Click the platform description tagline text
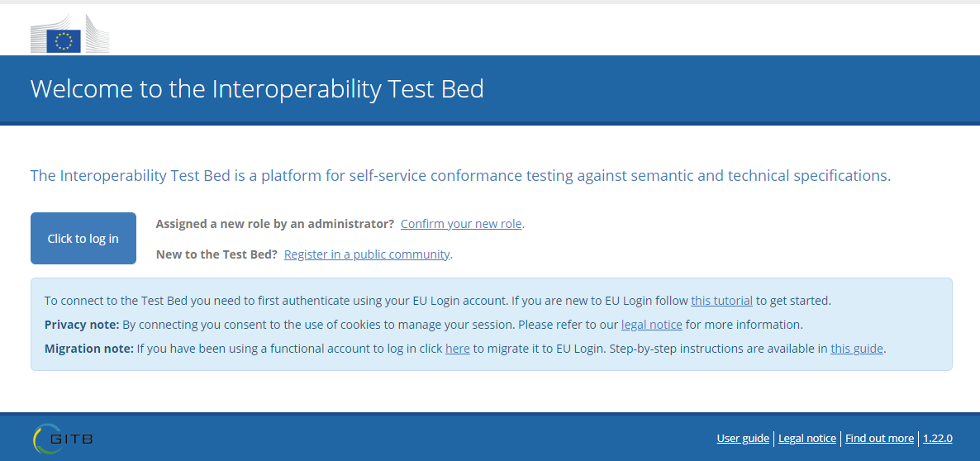This screenshot has height=461, width=980. tap(460, 175)
